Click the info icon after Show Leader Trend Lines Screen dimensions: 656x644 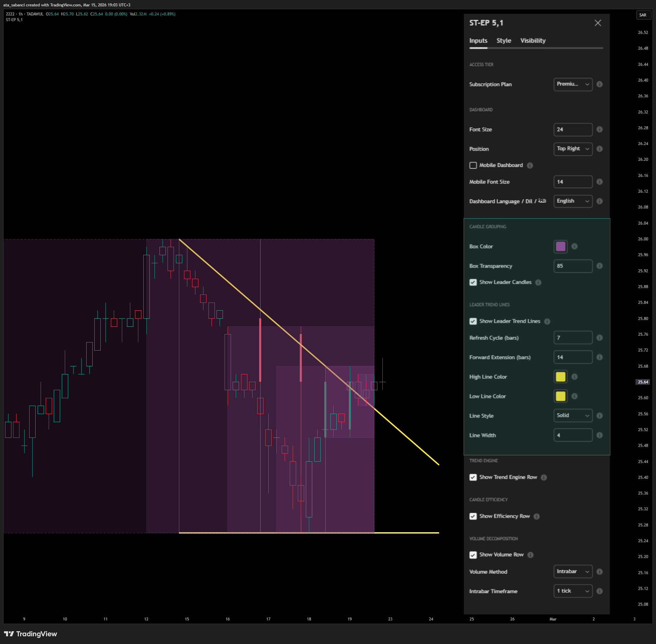pyautogui.click(x=547, y=321)
